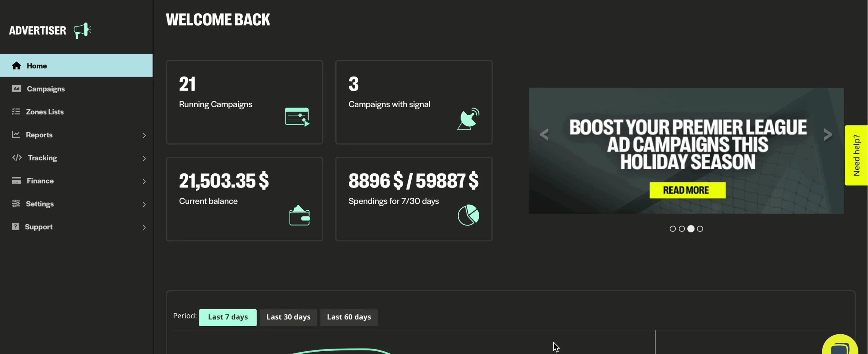This screenshot has height=354, width=868.
Task: Click the Support question mark icon
Action: tap(16, 227)
